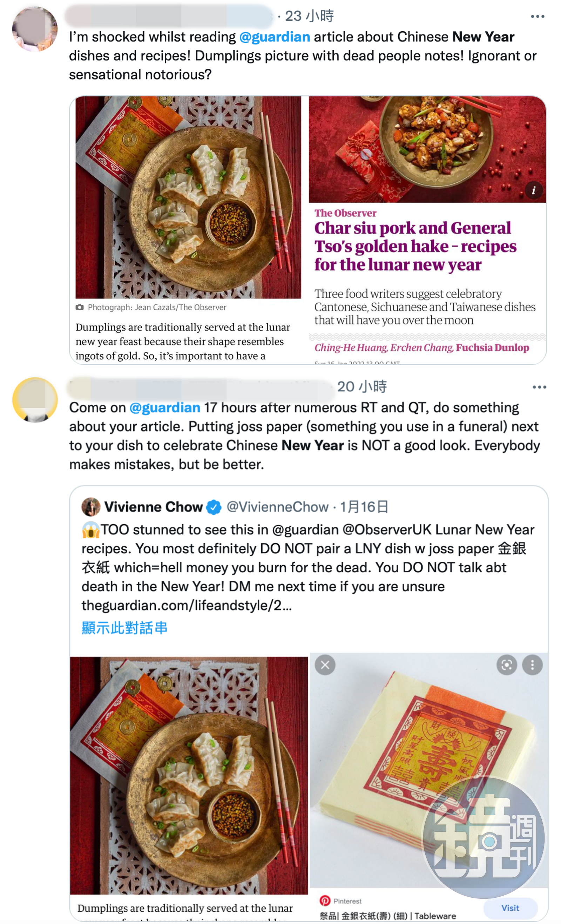561x924 pixels.
Task: Click the visual search lens icon
Action: pyautogui.click(x=506, y=665)
